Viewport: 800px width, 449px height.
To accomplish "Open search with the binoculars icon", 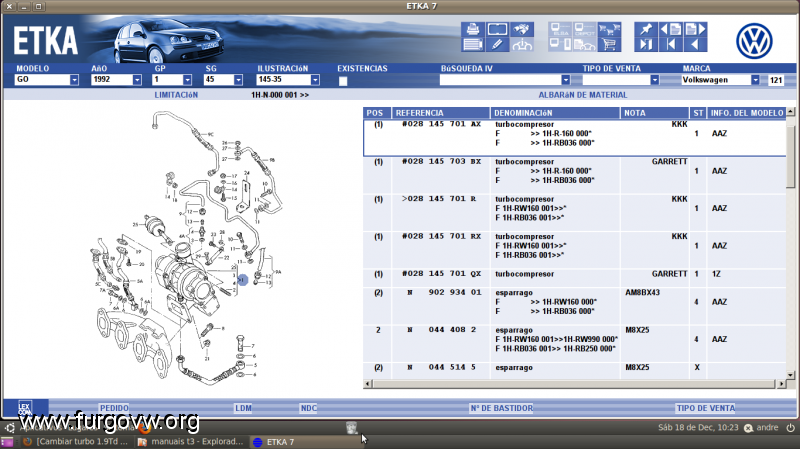I will (522, 29).
